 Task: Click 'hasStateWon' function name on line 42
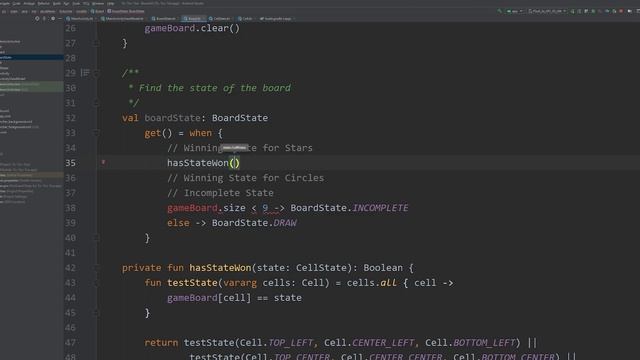coord(220,268)
